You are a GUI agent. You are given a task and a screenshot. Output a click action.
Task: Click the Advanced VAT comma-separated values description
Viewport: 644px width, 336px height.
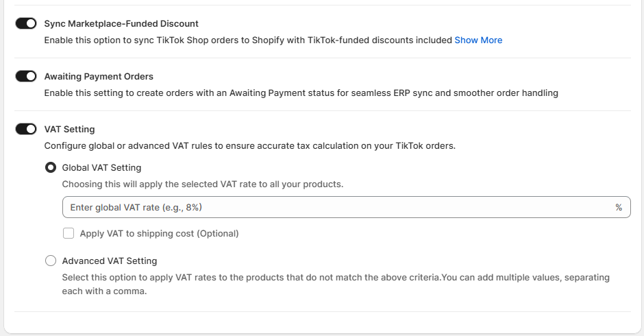[x=336, y=284]
